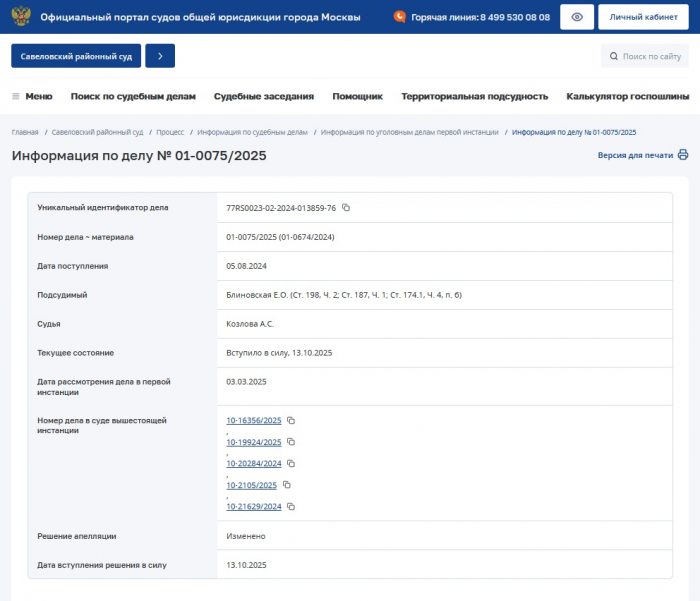Open Поиск по судебным делам

[x=133, y=96]
